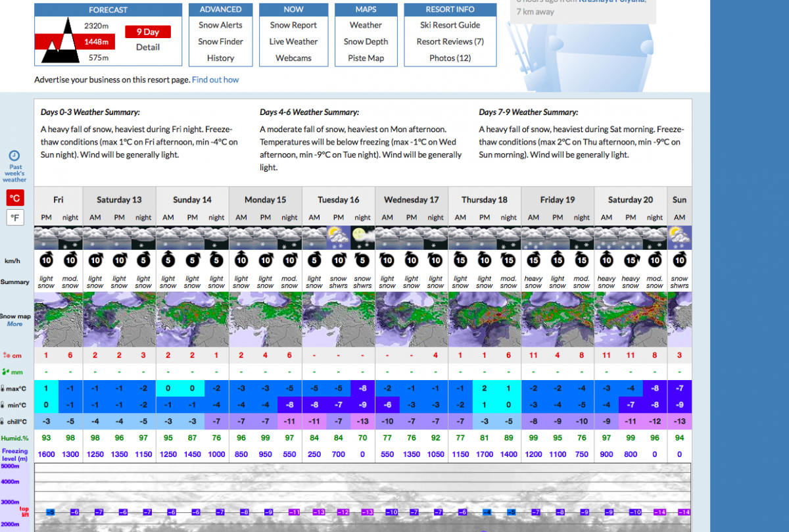Select the °C temperature unit
The image size is (789, 532).
[14, 198]
